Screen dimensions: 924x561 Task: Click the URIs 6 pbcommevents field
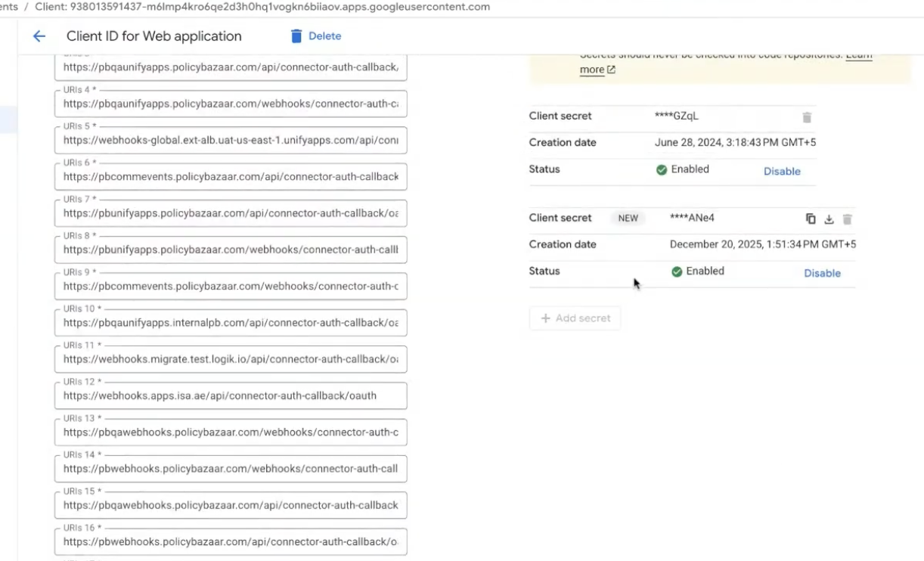231,177
